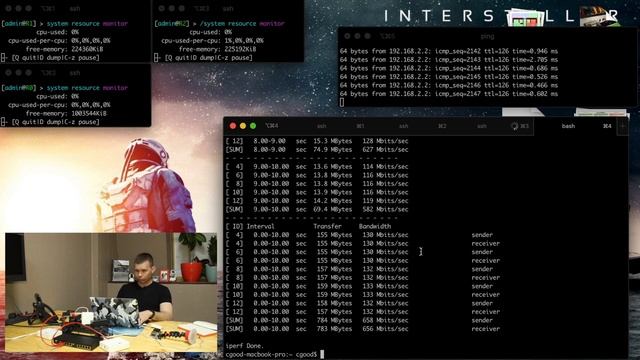This screenshot has height=360, width=640.
Task: Click the [10] 159 MBytes receiver row
Action: [362, 295]
